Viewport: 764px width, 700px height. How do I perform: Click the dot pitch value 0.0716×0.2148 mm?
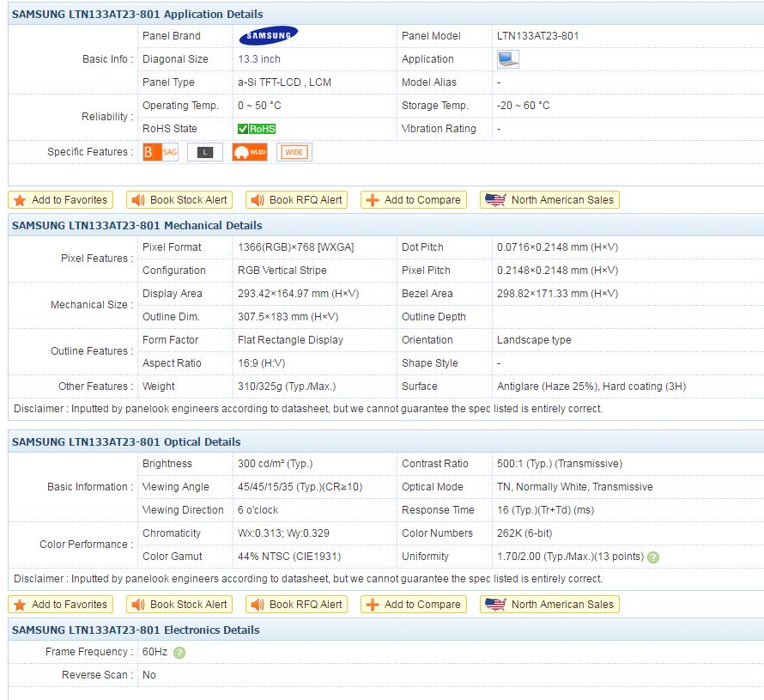pyautogui.click(x=557, y=247)
